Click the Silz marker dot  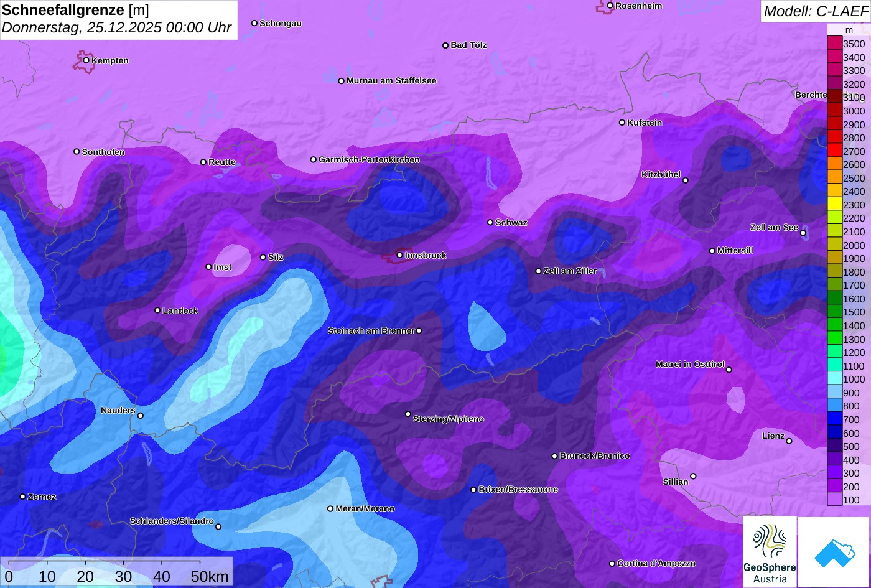click(263, 257)
